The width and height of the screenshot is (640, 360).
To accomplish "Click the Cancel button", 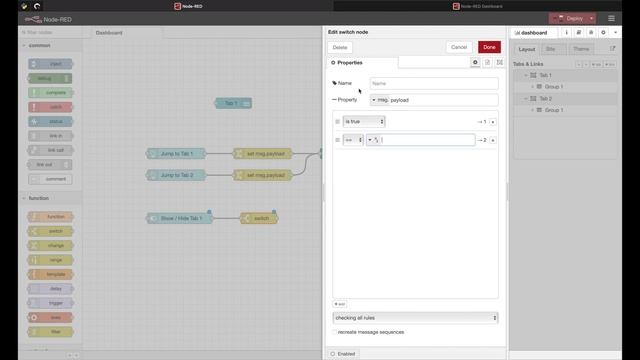I will point(459,47).
